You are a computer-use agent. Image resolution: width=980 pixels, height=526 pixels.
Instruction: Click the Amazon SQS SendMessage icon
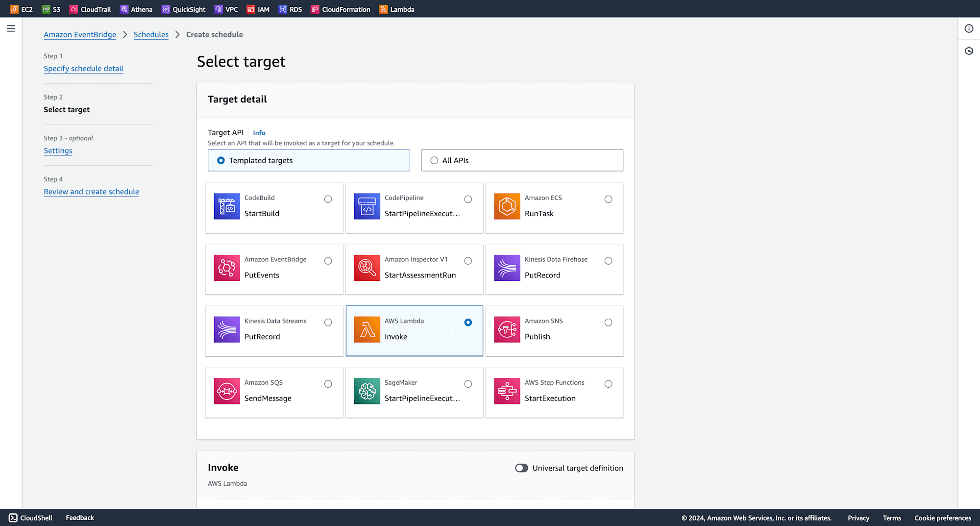tap(227, 391)
